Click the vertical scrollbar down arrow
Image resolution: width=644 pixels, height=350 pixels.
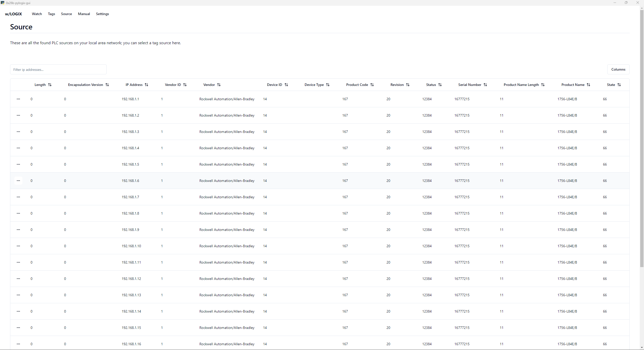point(642,347)
